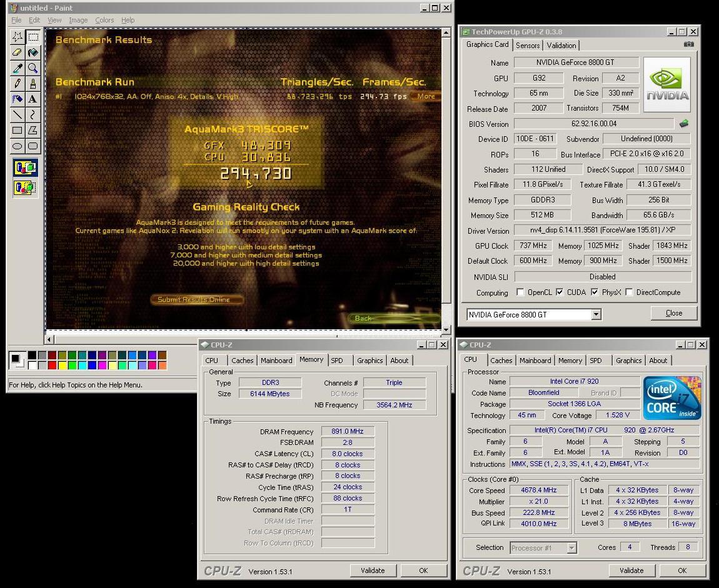Select the Rounded Rectangle tool
This screenshot has width=719, height=588.
pyautogui.click(x=33, y=146)
